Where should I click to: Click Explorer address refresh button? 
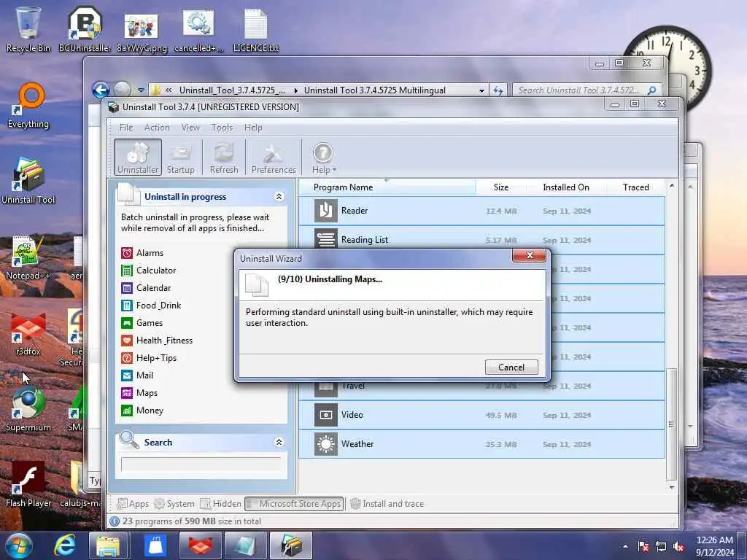(x=498, y=90)
